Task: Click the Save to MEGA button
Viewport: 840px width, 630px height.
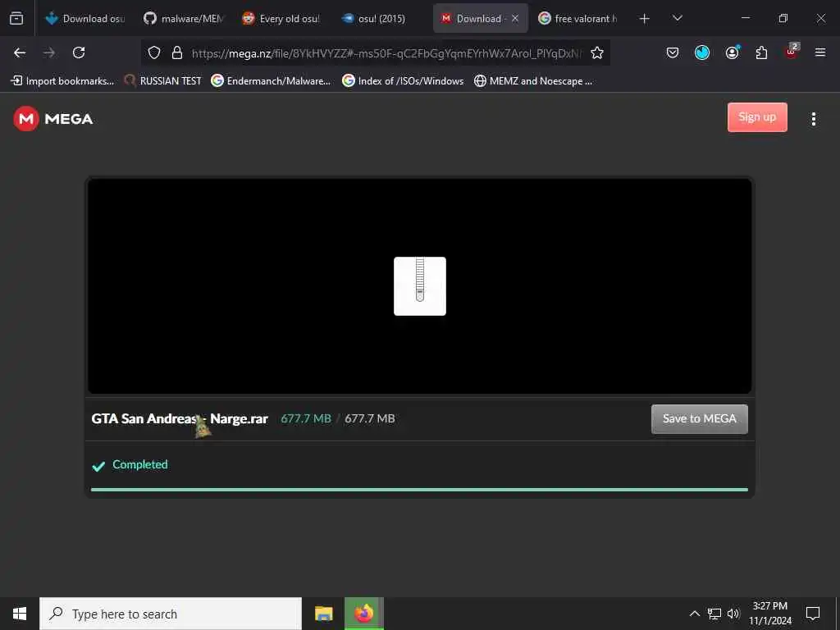Action: tap(699, 419)
